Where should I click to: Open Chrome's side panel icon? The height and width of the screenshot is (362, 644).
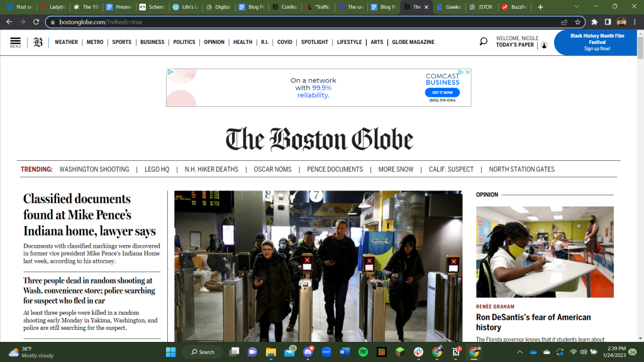pyautogui.click(x=607, y=21)
